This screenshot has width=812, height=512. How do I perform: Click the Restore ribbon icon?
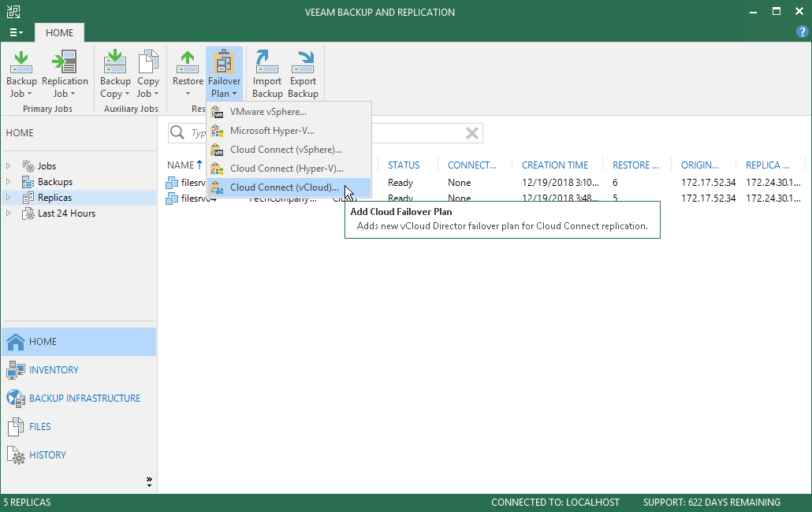pos(188,62)
